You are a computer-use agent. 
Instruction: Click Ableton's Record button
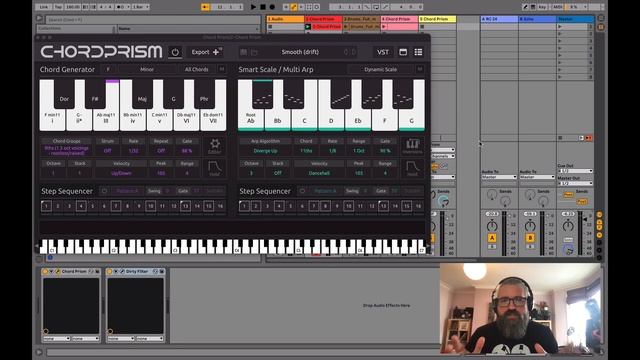tap(272, 7)
